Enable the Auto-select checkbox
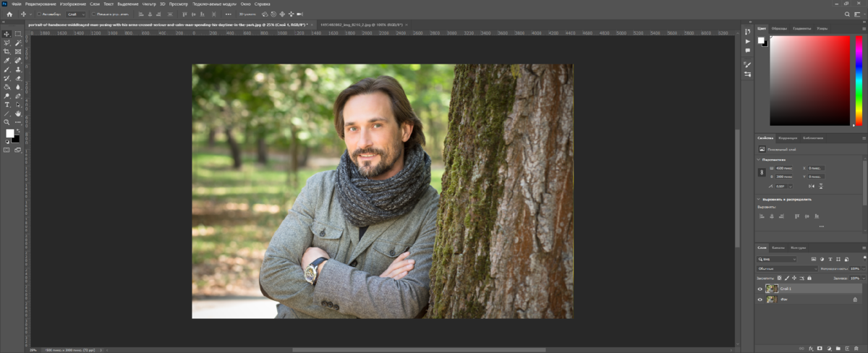Viewport: 868px width, 353px height. (x=39, y=14)
